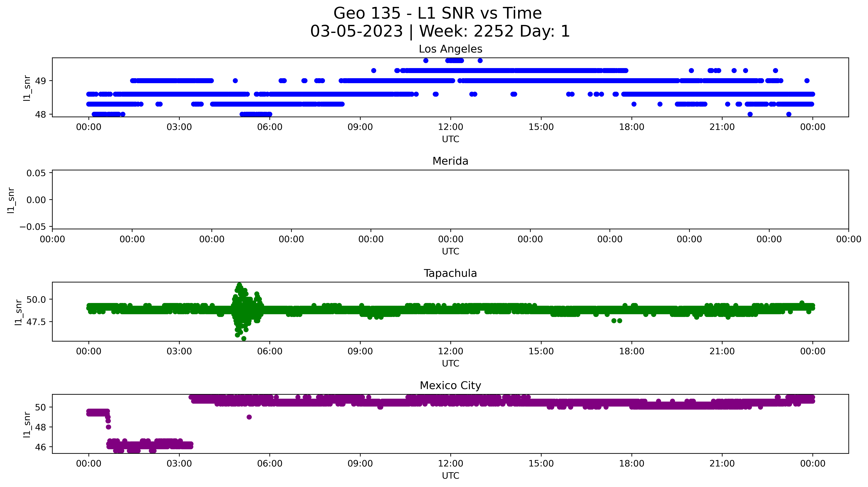Click the isolated purple outlier point at 49 in Mexico City

point(249,417)
